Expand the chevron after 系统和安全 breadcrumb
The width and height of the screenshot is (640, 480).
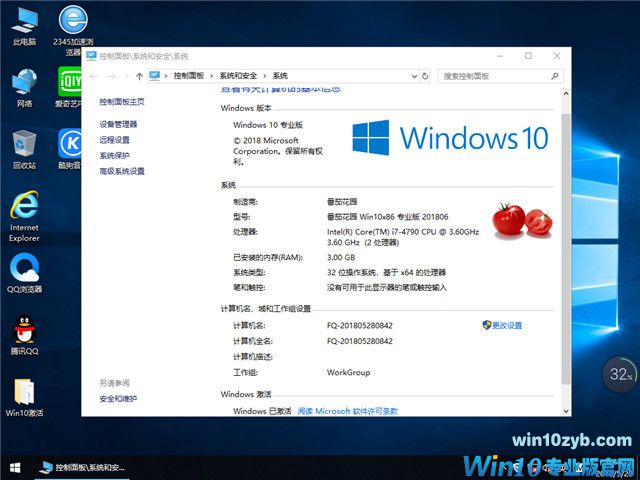pos(264,76)
